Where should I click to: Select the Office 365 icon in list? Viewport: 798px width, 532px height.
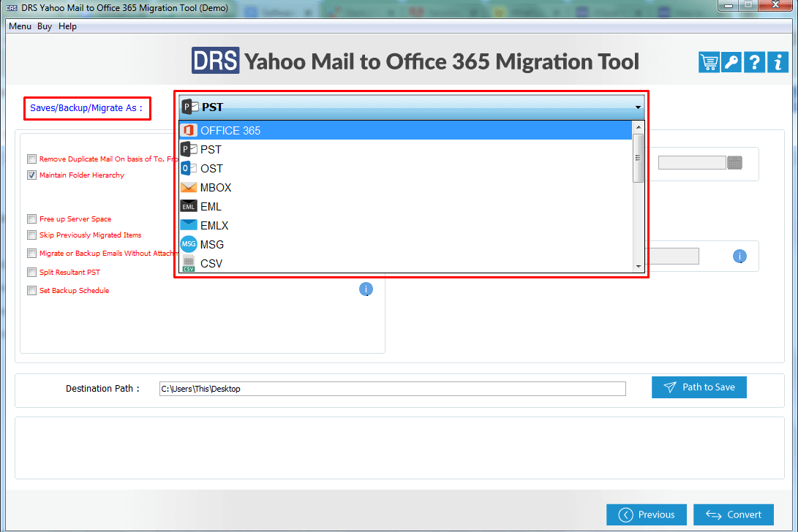click(189, 130)
